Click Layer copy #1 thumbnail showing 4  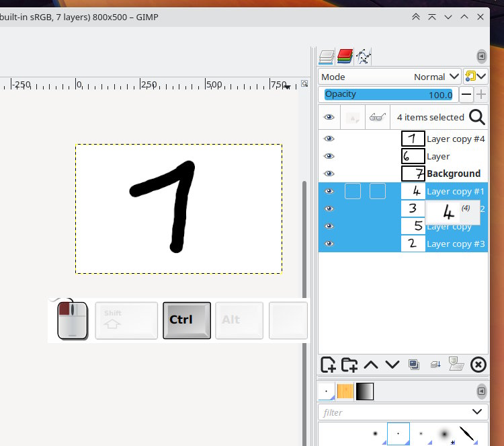click(x=413, y=191)
